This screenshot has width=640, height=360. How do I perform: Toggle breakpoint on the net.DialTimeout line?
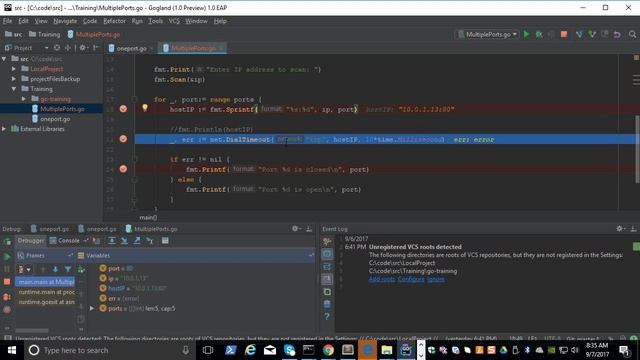point(123,139)
